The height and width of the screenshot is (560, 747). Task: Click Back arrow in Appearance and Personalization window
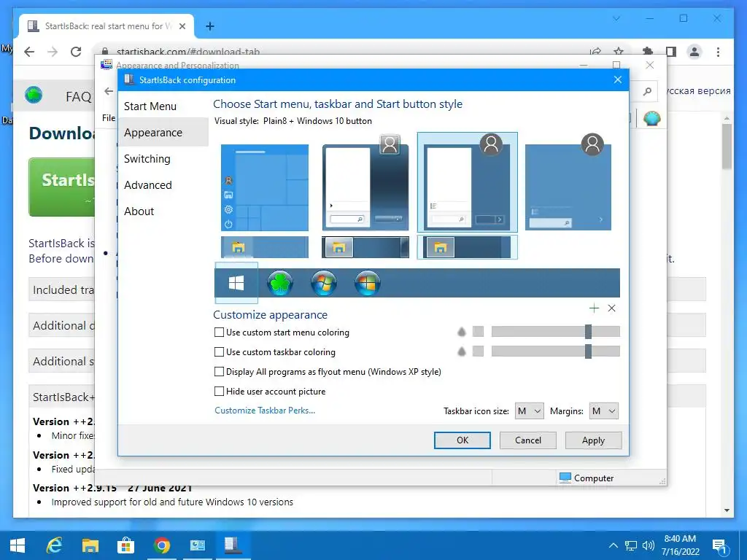coord(109,91)
